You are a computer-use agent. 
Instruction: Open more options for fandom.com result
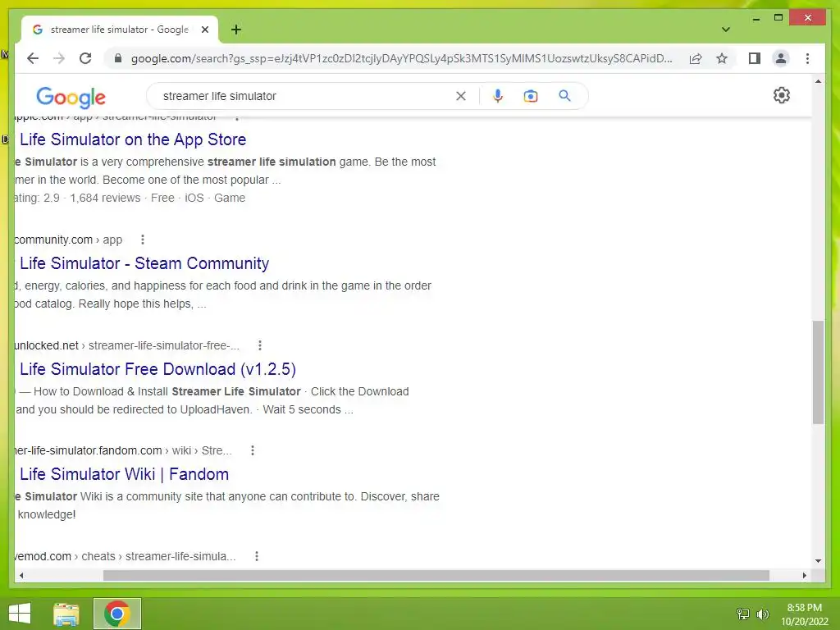[253, 450]
